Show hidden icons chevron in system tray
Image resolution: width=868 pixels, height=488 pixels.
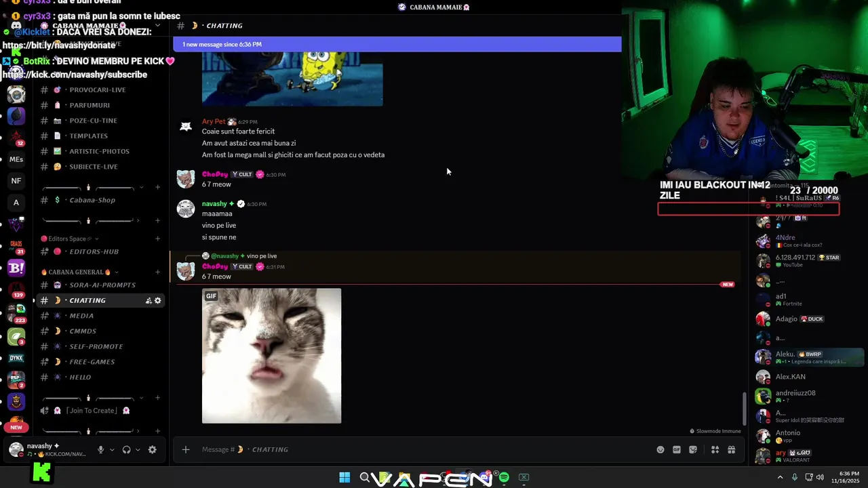[x=780, y=477]
